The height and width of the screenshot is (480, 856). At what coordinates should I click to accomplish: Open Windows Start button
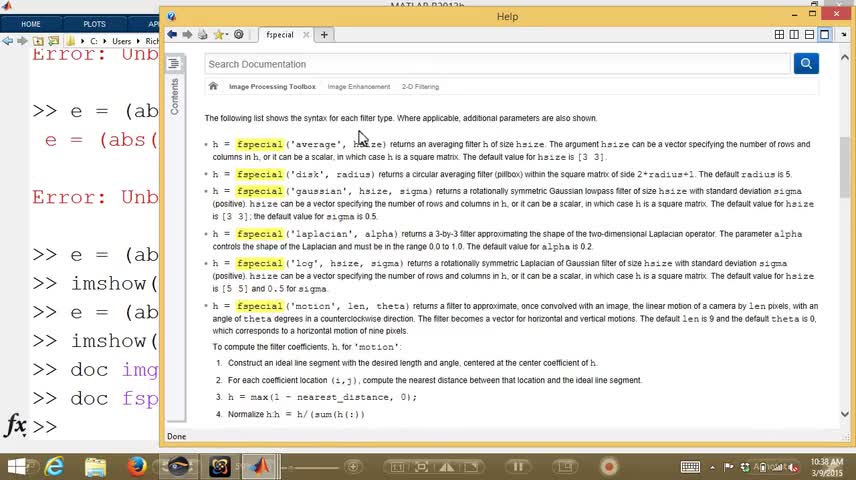pyautogui.click(x=16, y=466)
